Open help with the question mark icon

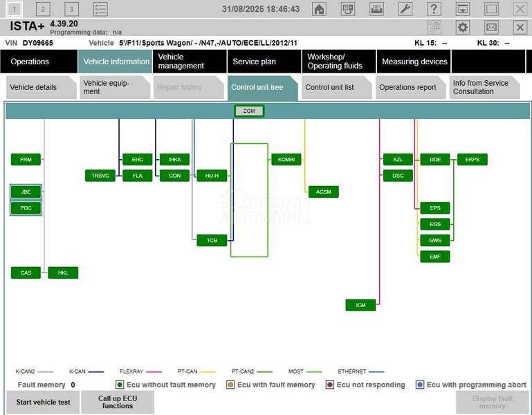point(434,9)
